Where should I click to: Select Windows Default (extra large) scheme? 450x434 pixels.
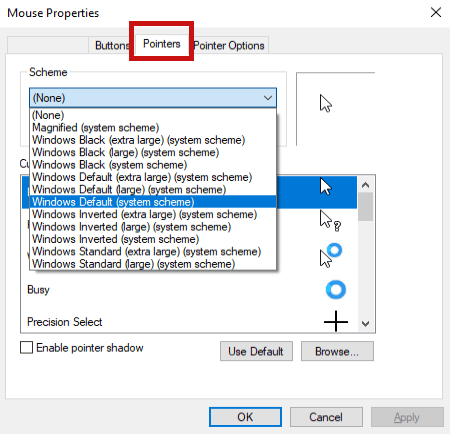(153, 177)
